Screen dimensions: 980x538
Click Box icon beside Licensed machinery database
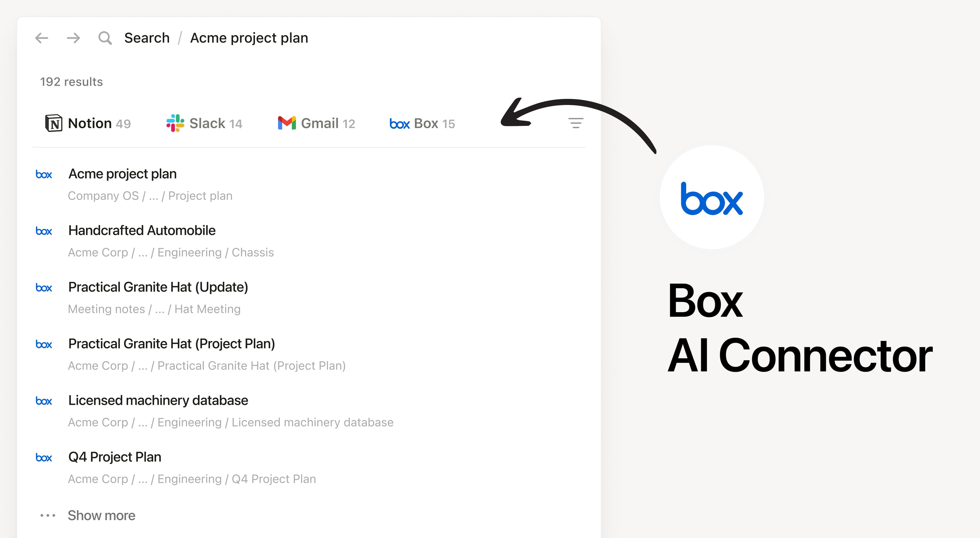tap(44, 401)
